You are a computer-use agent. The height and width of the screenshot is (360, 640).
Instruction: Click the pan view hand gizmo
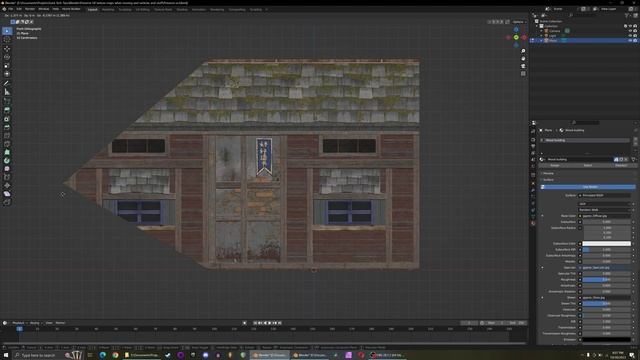(x=523, y=58)
